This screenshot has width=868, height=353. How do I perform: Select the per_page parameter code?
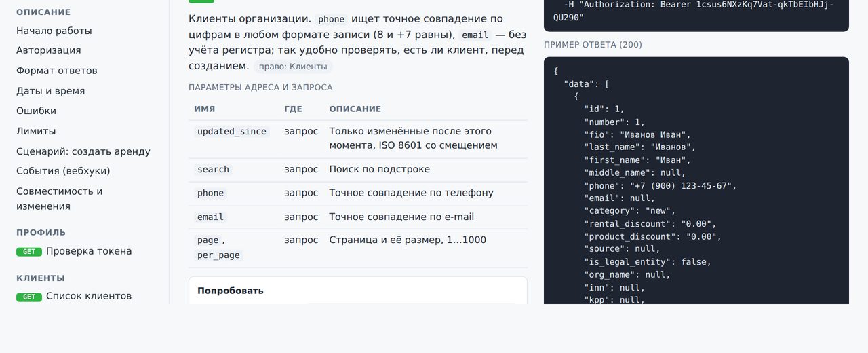218,255
